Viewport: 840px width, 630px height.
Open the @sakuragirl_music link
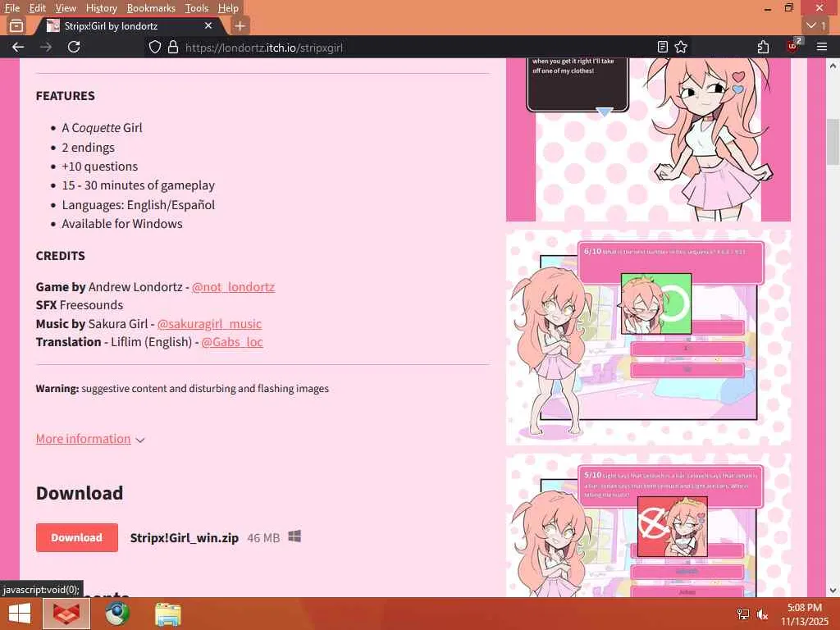pyautogui.click(x=209, y=324)
